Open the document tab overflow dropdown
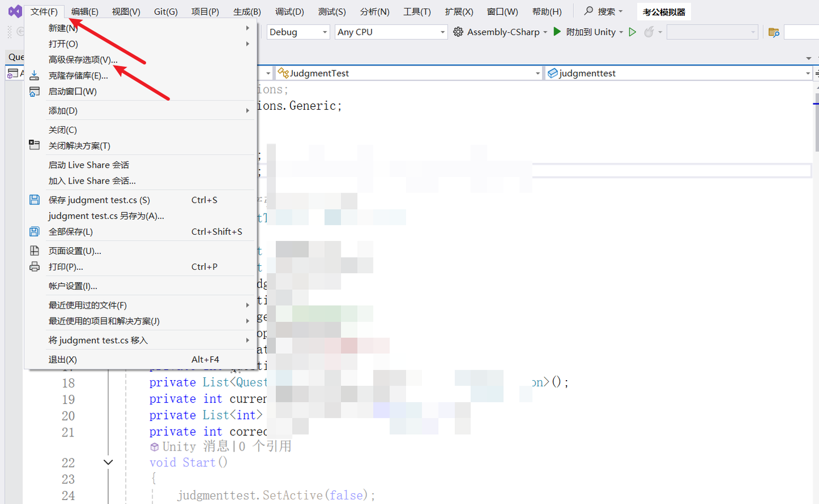819x504 pixels. tap(809, 58)
